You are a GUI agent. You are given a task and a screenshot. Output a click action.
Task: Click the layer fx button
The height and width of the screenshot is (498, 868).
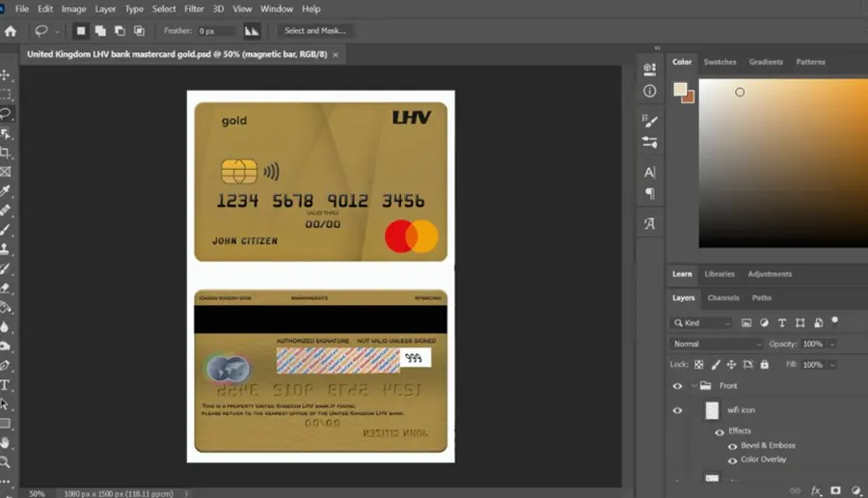point(815,491)
